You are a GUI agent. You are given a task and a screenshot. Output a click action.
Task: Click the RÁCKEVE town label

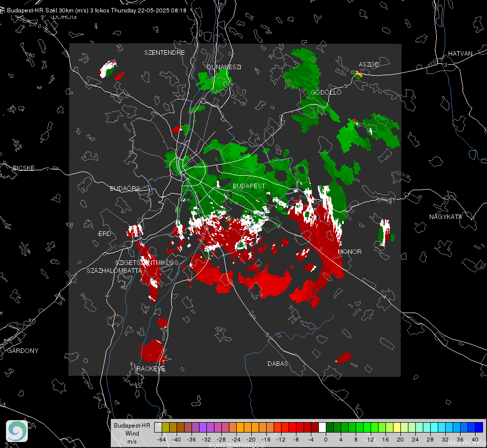pyautogui.click(x=151, y=369)
